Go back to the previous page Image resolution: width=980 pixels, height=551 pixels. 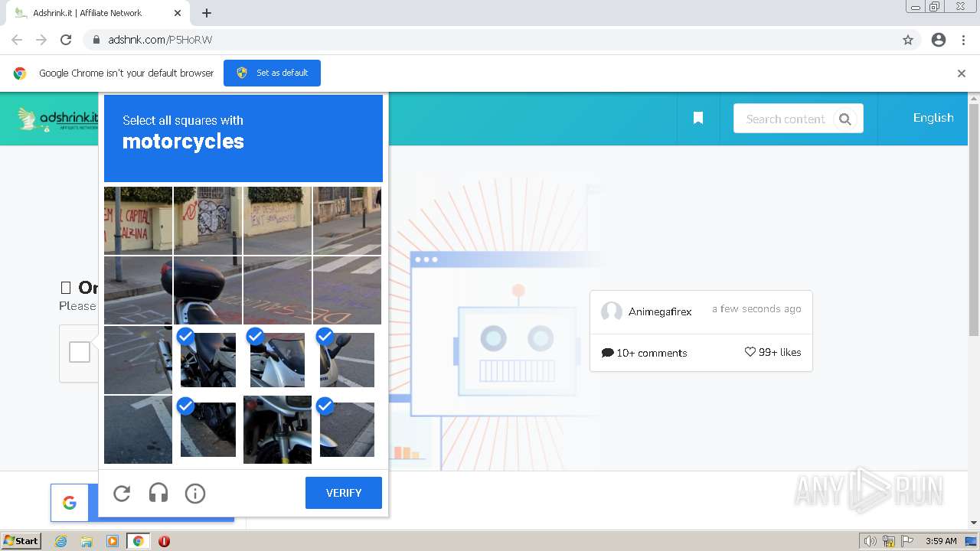[x=17, y=40]
